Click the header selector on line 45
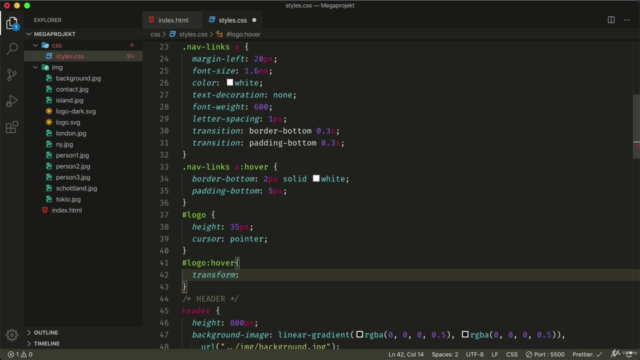Image resolution: width=640 pixels, height=360 pixels. (x=196, y=311)
